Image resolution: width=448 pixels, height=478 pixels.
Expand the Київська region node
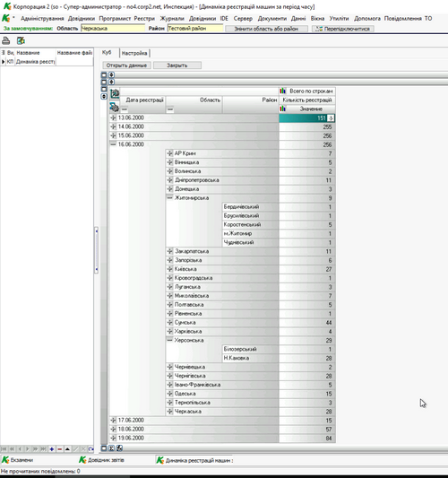pos(170,269)
